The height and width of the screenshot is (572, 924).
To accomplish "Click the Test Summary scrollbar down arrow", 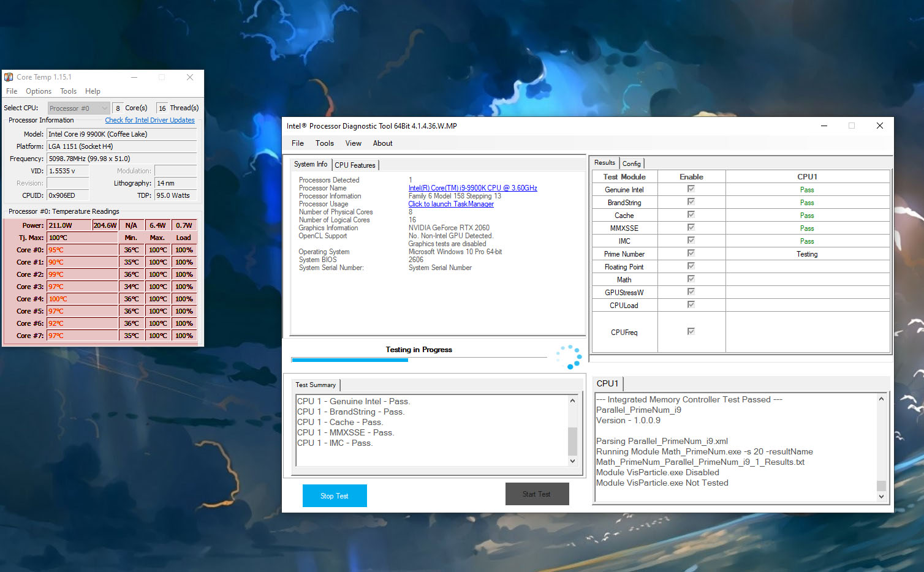I will [572, 461].
